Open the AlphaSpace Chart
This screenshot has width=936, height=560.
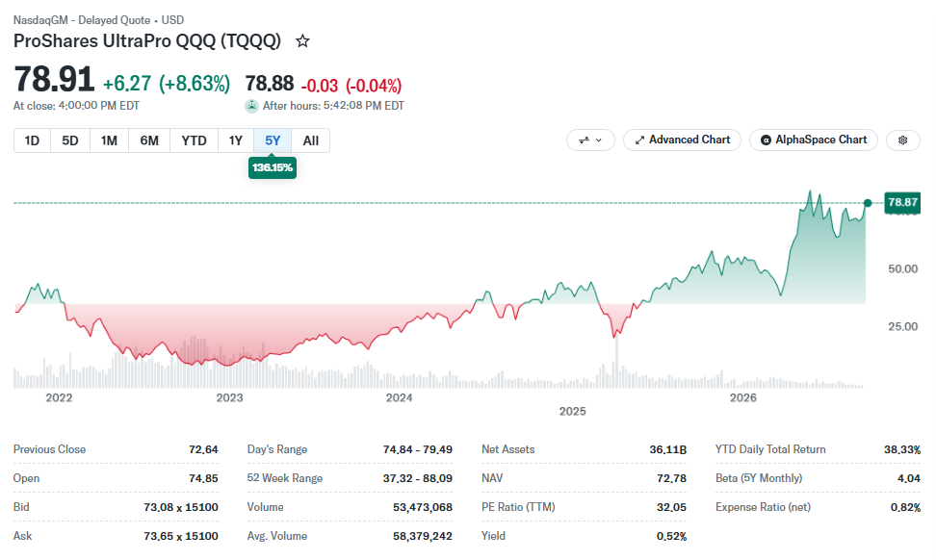[x=813, y=140]
